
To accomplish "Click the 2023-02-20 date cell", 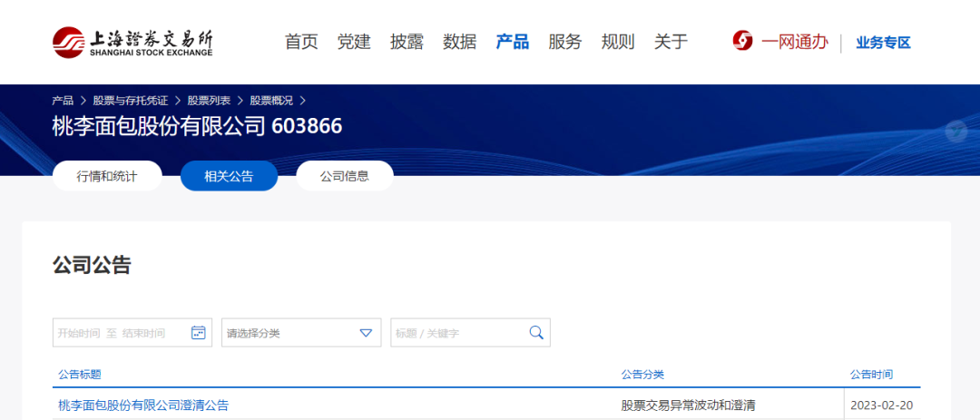I will click(881, 405).
